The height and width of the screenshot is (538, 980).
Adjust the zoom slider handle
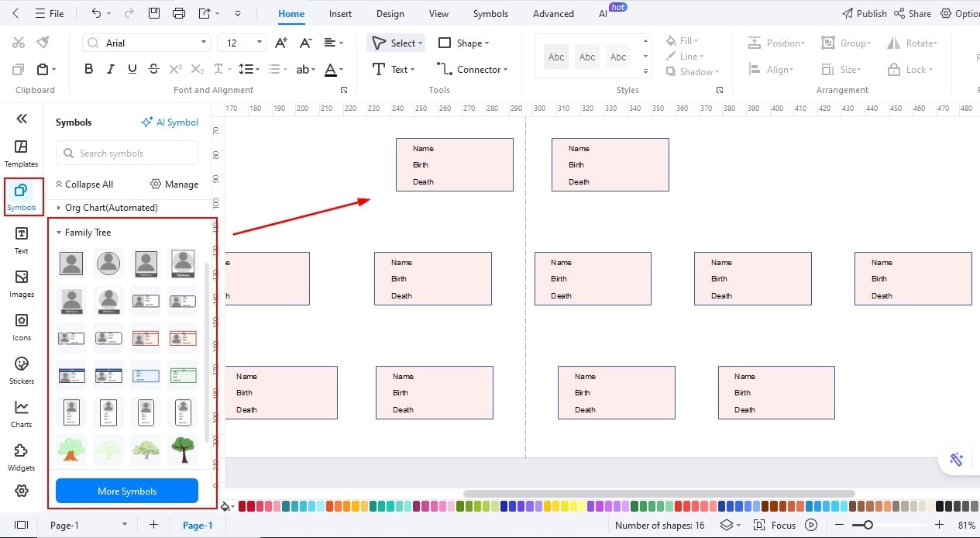click(868, 525)
